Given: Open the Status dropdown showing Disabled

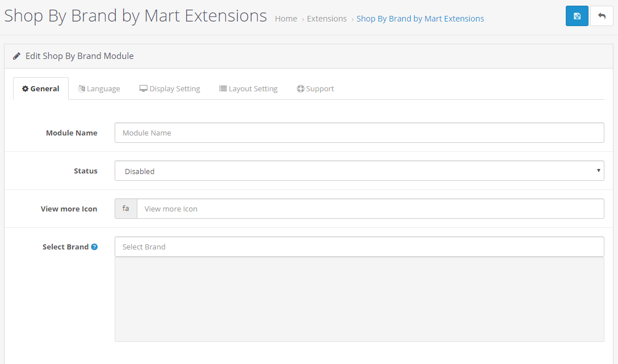Looking at the screenshot, I should (359, 171).
